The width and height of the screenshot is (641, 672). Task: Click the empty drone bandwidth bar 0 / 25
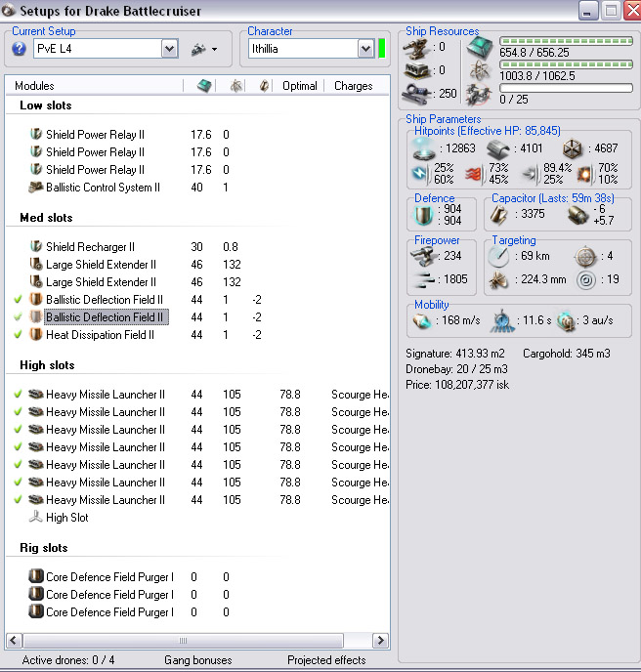click(566, 88)
